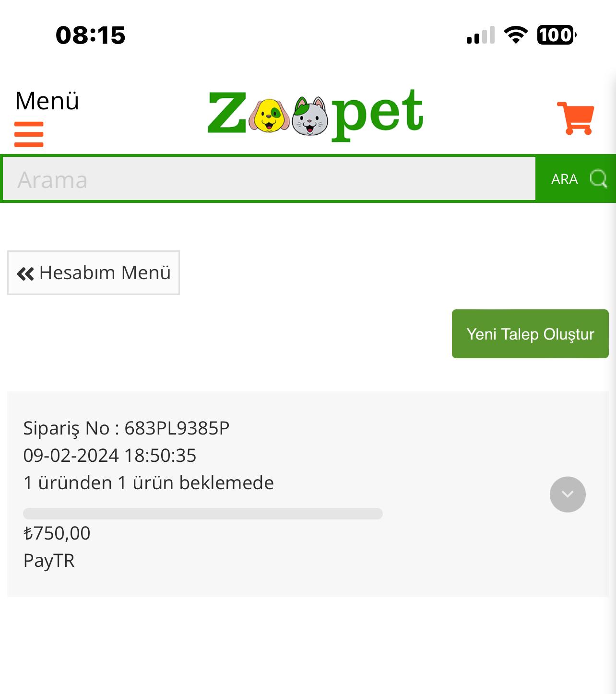The image size is (616, 694).
Task: Click the double-arrow icon beside Hesabım Menü
Action: [x=25, y=273]
